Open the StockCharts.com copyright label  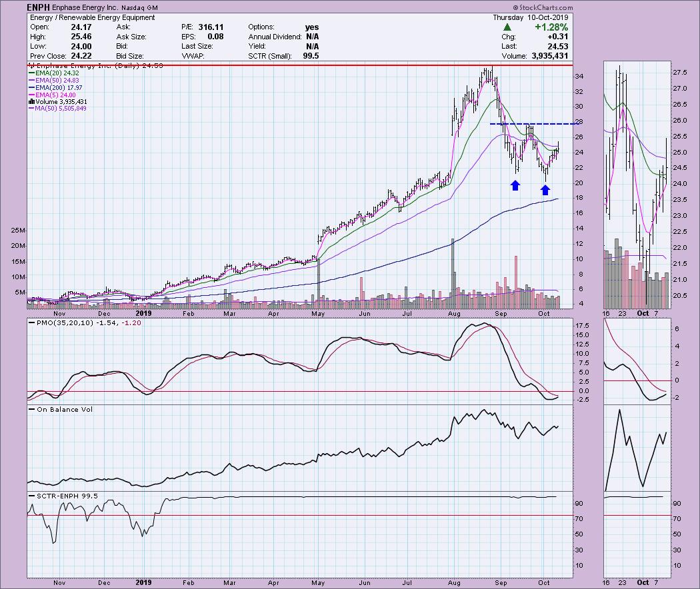tap(543, 7)
